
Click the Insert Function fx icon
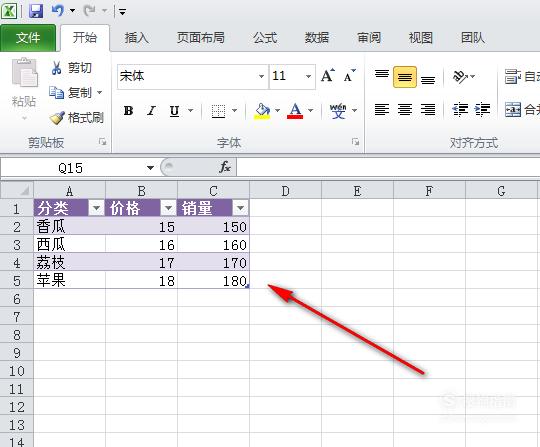[225, 167]
